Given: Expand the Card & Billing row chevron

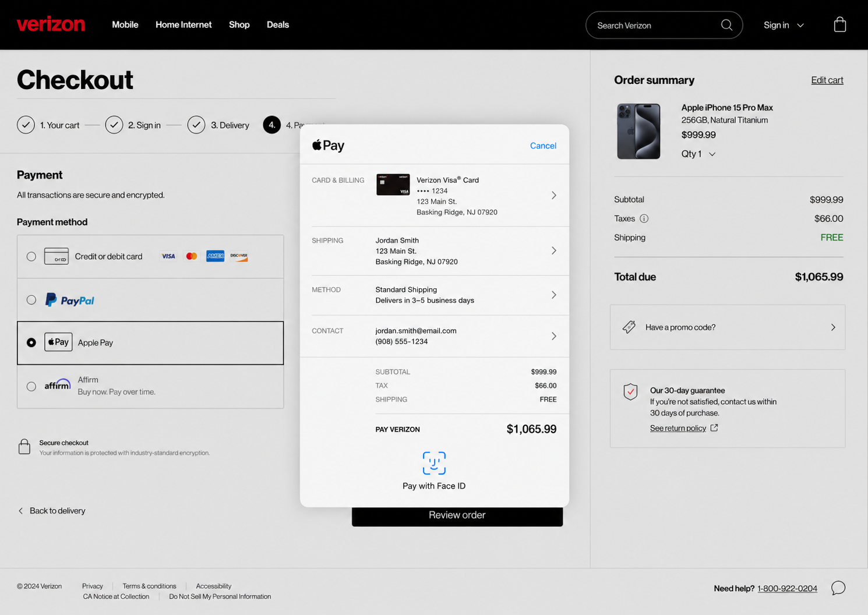Looking at the screenshot, I should click(x=553, y=195).
